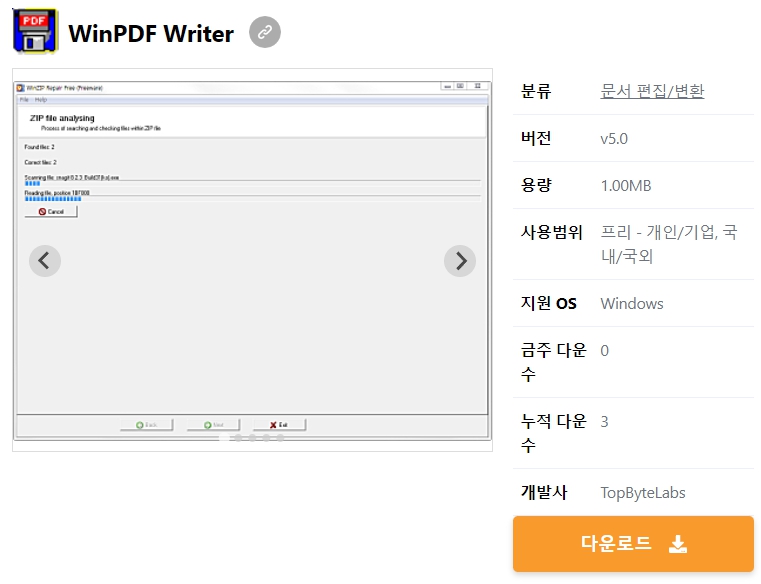Click the Back button in the screenshot
Viewport: 761px width, 584px height.
click(147, 425)
